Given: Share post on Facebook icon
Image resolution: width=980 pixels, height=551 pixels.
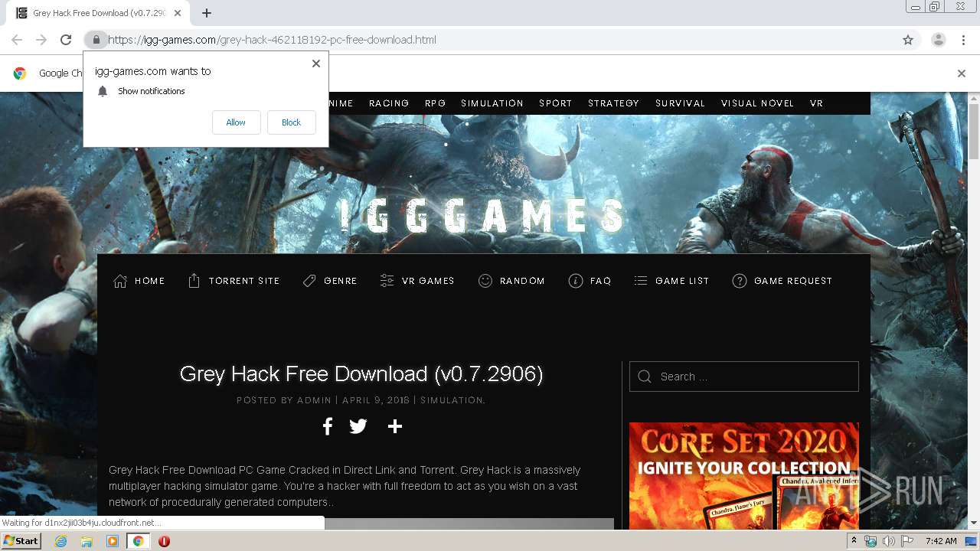Looking at the screenshot, I should (328, 426).
